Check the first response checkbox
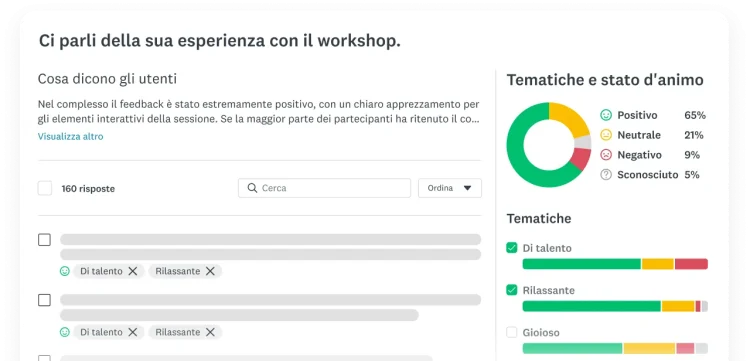 point(44,240)
